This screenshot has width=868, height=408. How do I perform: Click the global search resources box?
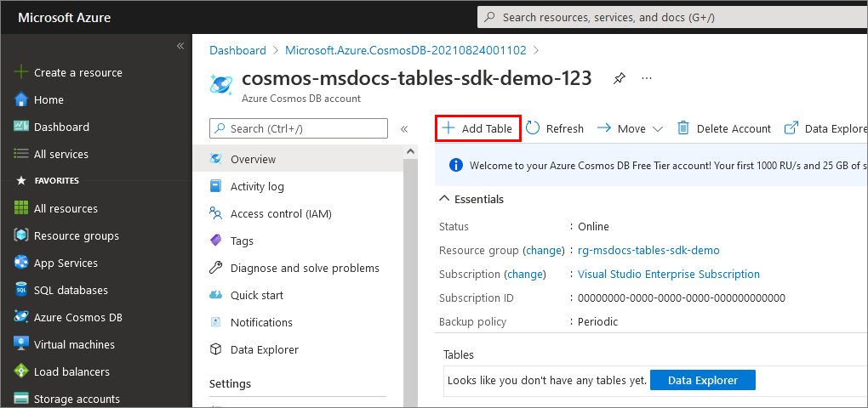click(x=664, y=17)
